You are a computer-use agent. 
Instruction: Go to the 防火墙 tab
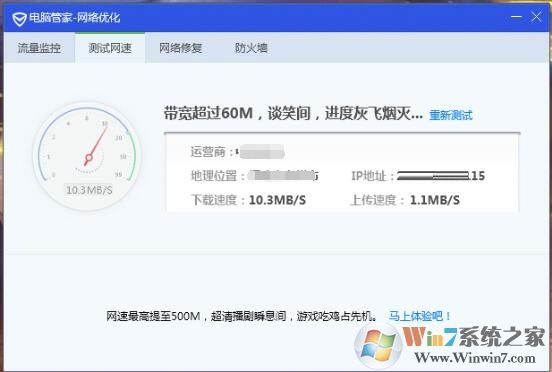click(x=251, y=48)
